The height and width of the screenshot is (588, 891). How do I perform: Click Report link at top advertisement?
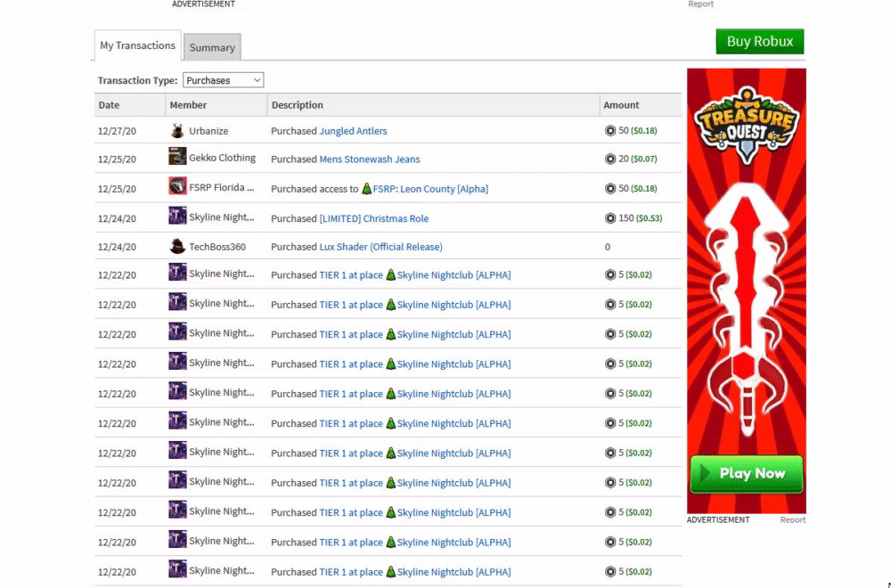tap(700, 4)
